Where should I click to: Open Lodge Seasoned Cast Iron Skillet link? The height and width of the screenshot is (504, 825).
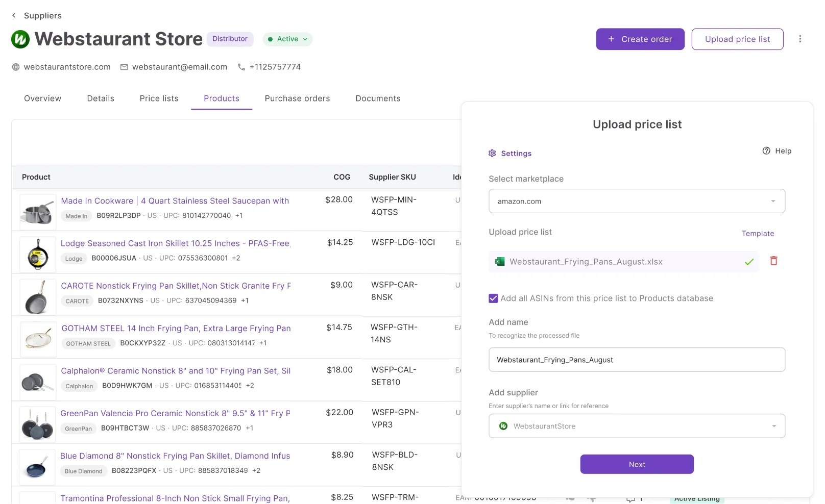coord(176,243)
